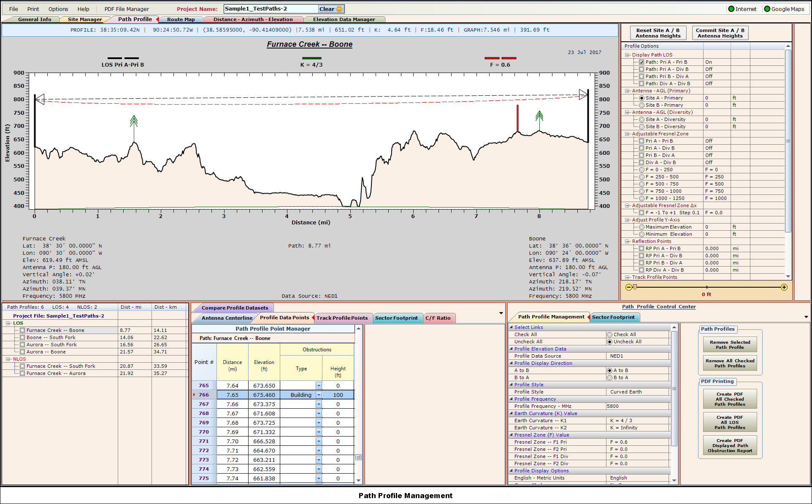Select the B to A display direction
Image resolution: width=812 pixels, height=504 pixels.
pos(609,377)
